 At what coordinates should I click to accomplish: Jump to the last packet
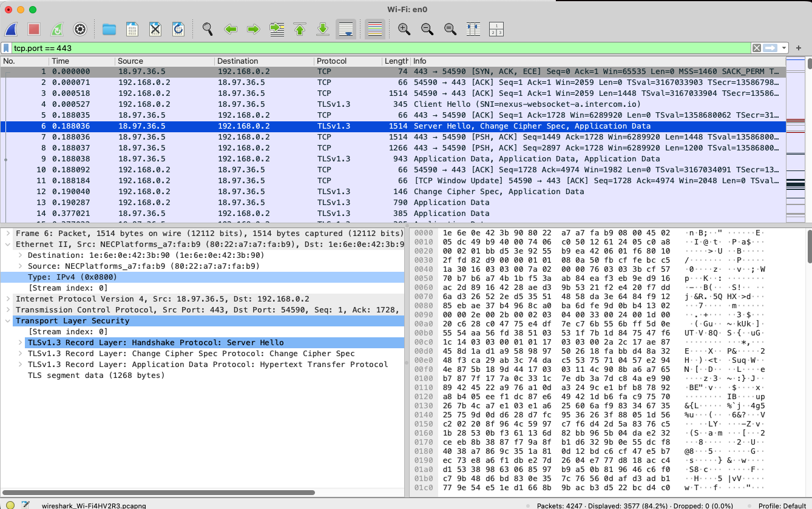(x=323, y=29)
